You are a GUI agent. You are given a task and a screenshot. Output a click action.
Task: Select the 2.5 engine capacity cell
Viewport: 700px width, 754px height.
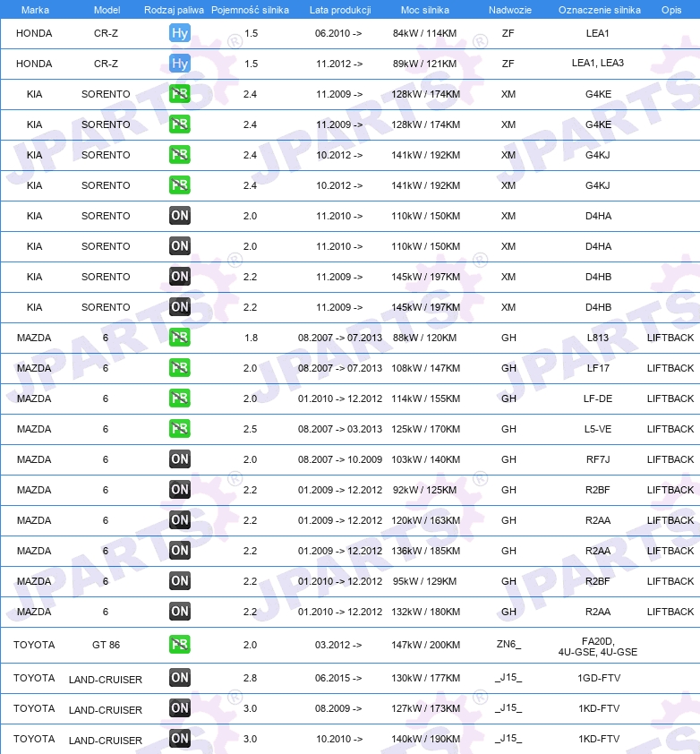[x=250, y=429]
